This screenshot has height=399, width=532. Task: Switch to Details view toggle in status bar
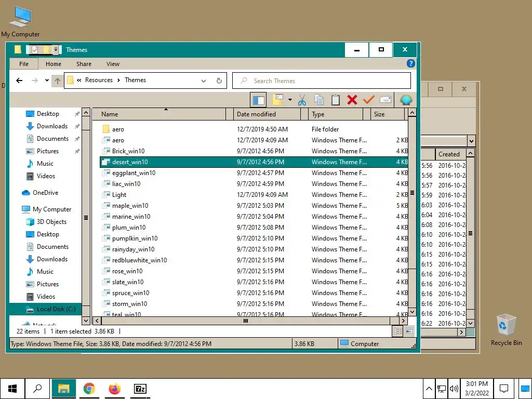(x=397, y=331)
